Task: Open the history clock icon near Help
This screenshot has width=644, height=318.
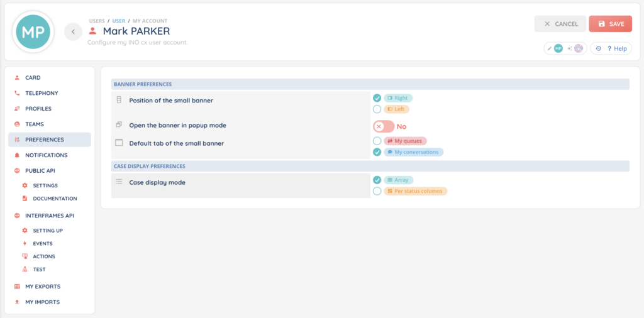Action: pyautogui.click(x=598, y=48)
